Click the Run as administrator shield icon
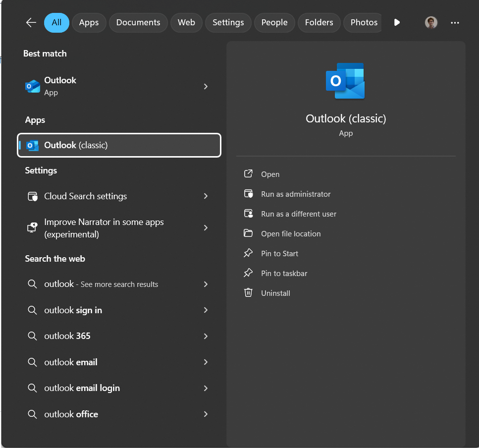Image resolution: width=479 pixels, height=448 pixels. (248, 194)
